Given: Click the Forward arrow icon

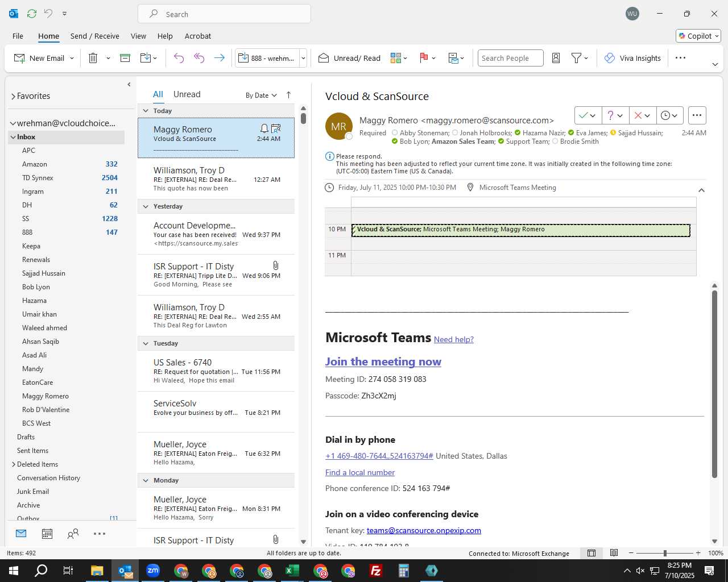Looking at the screenshot, I should click(x=219, y=58).
